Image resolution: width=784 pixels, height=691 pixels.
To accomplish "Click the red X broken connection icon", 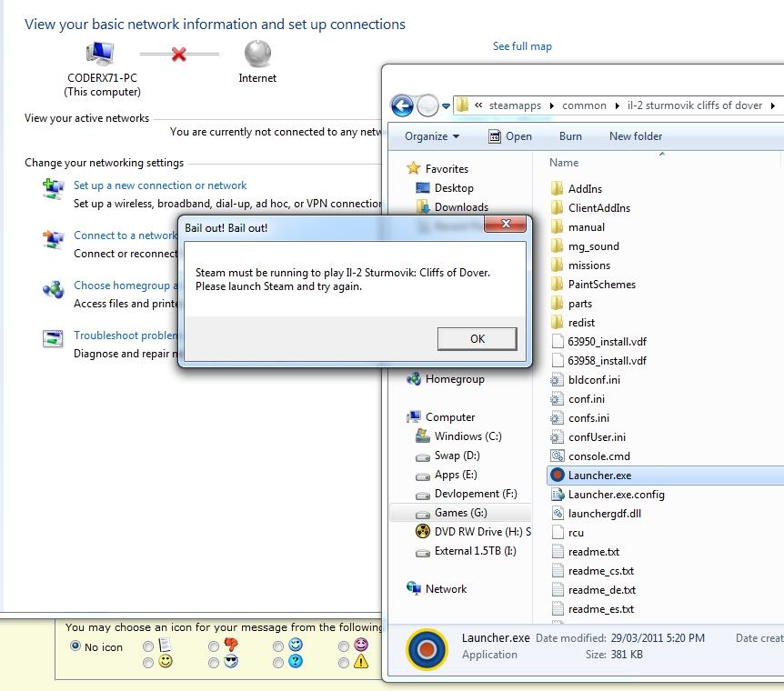I will click(x=178, y=54).
